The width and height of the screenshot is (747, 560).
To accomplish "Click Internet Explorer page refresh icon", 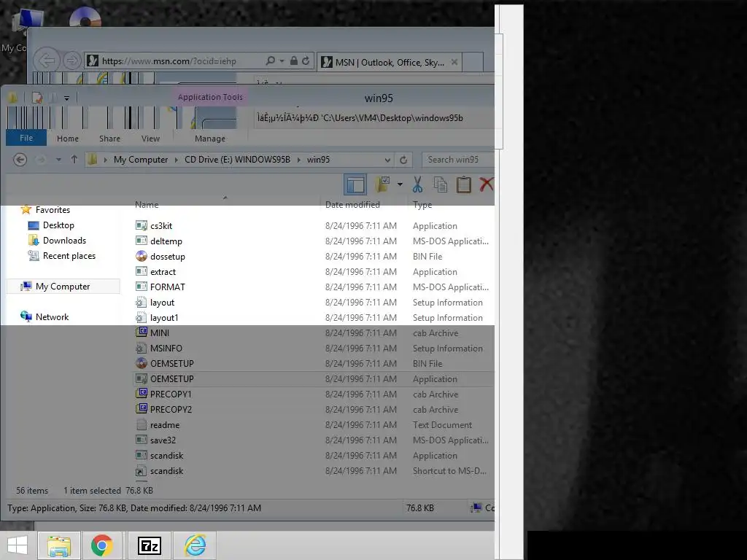I will click(306, 61).
